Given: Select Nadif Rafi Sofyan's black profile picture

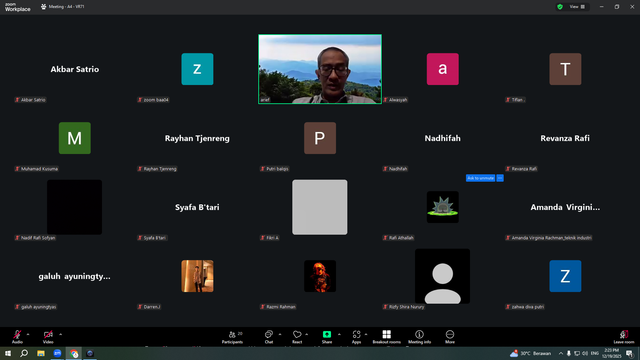Looking at the screenshot, I should coord(74,207).
